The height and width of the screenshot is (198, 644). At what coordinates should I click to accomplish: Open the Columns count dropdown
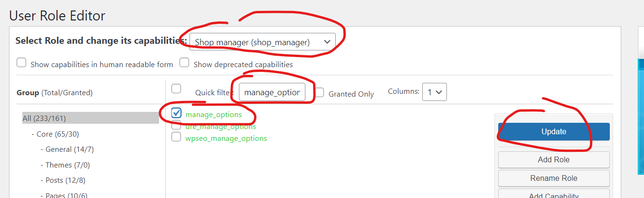(434, 92)
